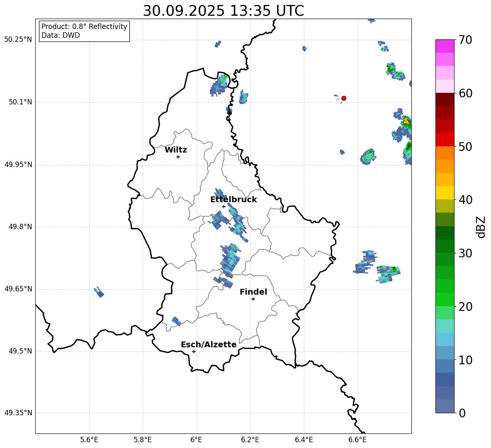The image size is (491, 448).
Task: Click the 30 tick label on colorbar
Action: point(465,253)
